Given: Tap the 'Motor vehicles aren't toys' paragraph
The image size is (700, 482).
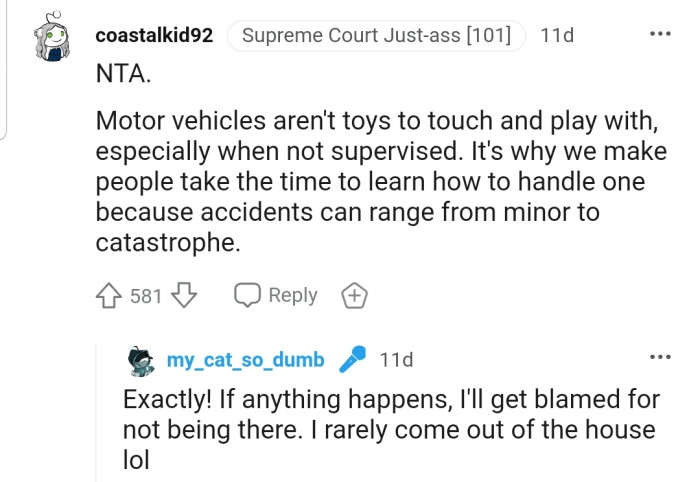Looking at the screenshot, I should click(380, 182).
